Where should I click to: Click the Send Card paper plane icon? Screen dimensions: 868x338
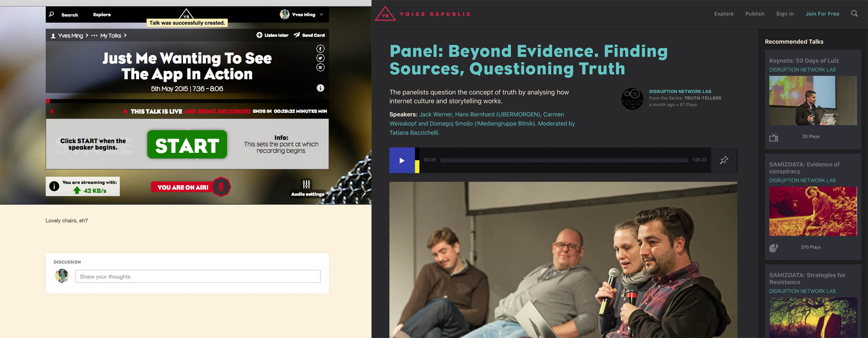297,35
